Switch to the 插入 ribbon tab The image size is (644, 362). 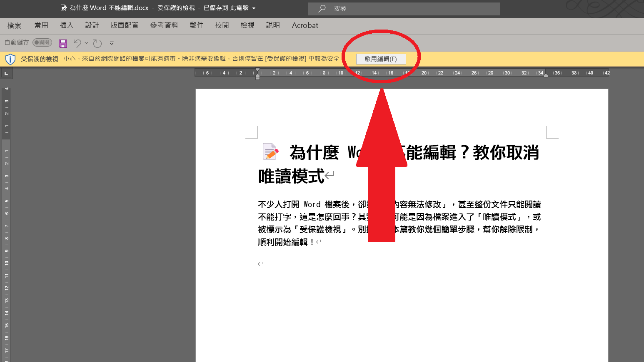click(67, 25)
